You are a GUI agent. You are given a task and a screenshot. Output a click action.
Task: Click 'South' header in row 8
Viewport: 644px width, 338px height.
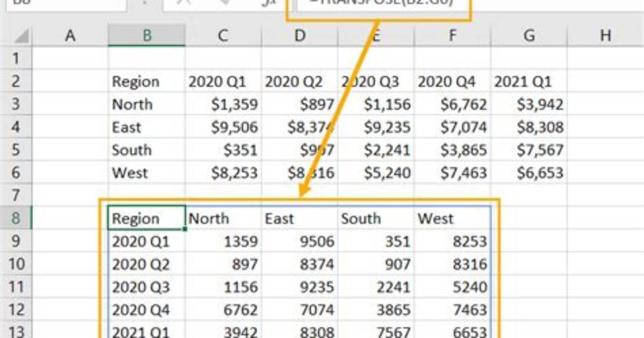tap(376, 218)
